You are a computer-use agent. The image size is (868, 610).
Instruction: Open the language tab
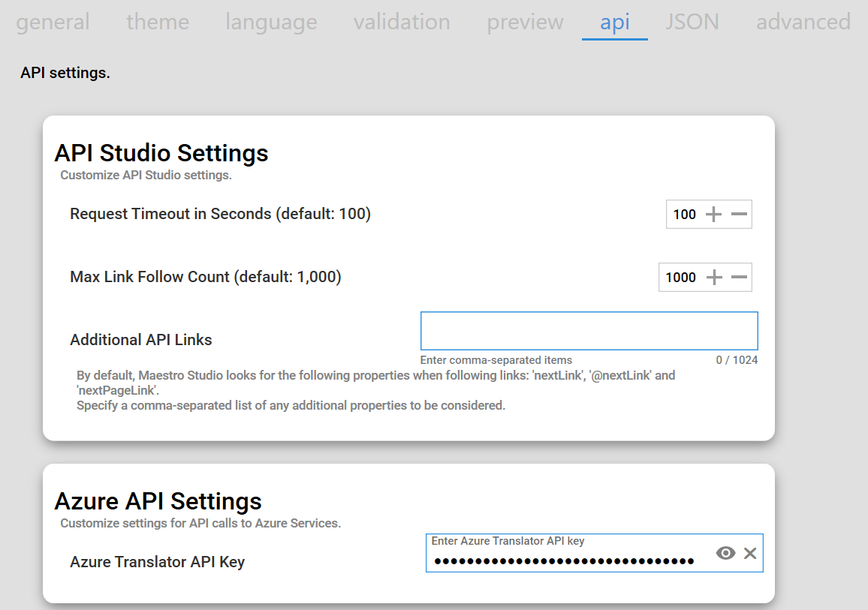point(271,23)
